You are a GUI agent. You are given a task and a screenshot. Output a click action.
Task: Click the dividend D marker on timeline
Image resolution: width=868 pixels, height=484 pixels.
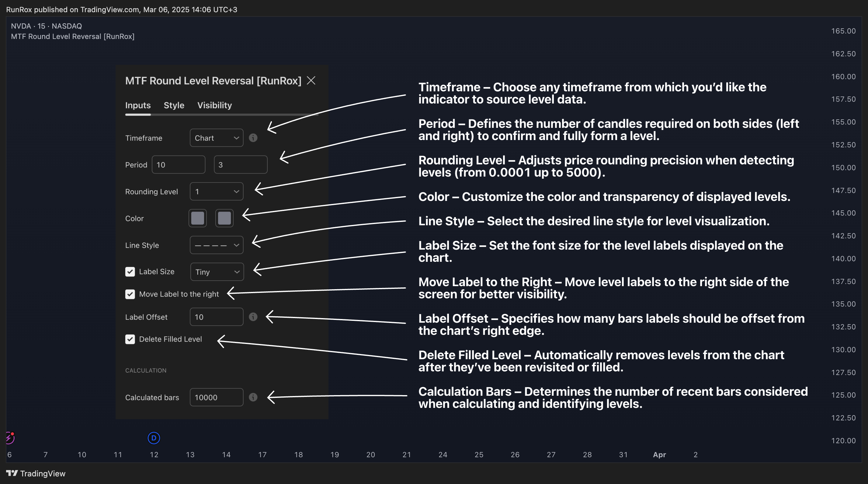154,438
